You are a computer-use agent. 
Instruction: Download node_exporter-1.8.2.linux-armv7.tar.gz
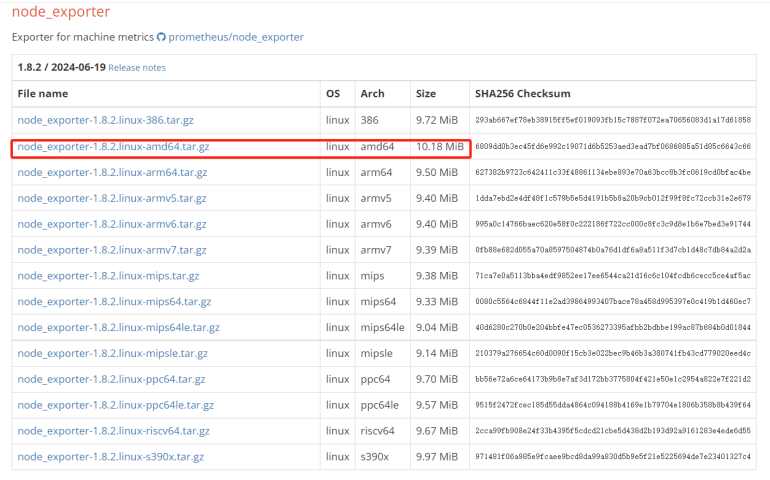click(112, 250)
